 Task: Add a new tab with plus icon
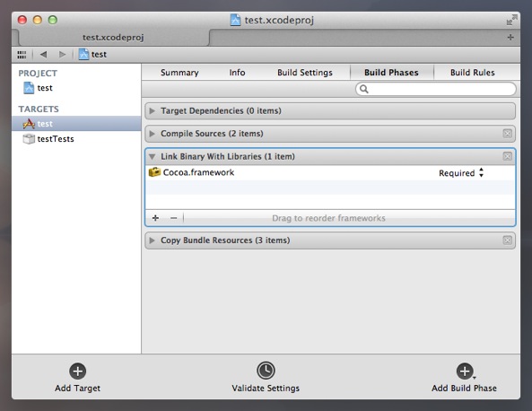click(510, 38)
